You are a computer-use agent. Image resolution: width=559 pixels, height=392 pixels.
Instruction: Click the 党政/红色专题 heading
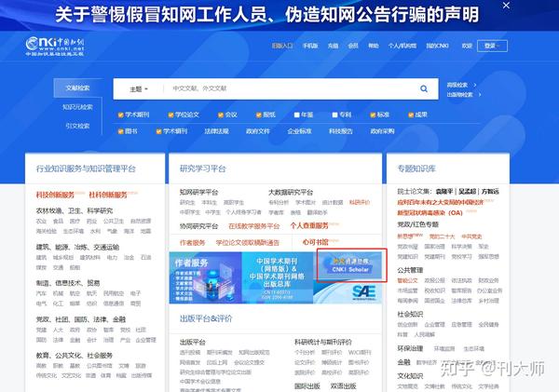(x=417, y=224)
